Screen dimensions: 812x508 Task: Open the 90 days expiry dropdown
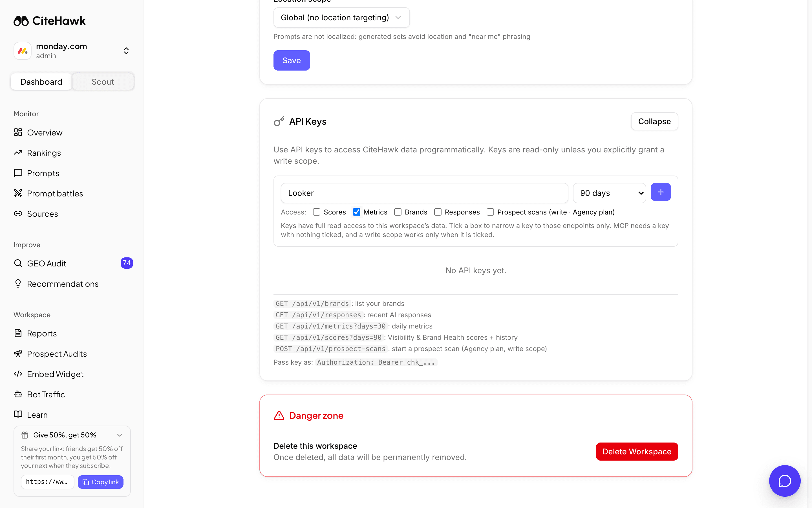pyautogui.click(x=609, y=193)
